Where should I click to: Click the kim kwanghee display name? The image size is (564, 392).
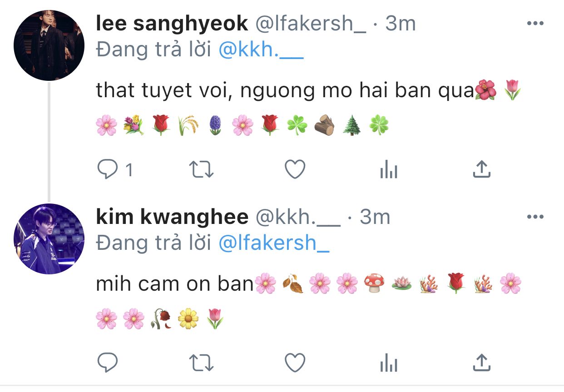click(172, 217)
